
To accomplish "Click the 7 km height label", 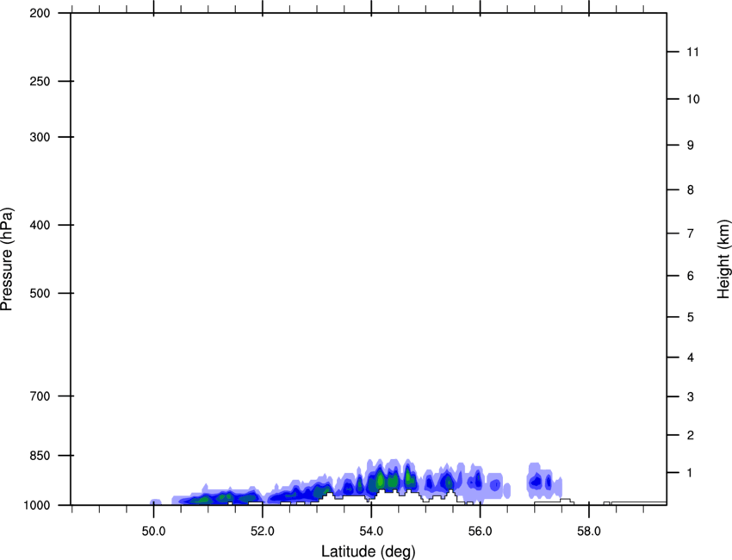I will pyautogui.click(x=690, y=233).
